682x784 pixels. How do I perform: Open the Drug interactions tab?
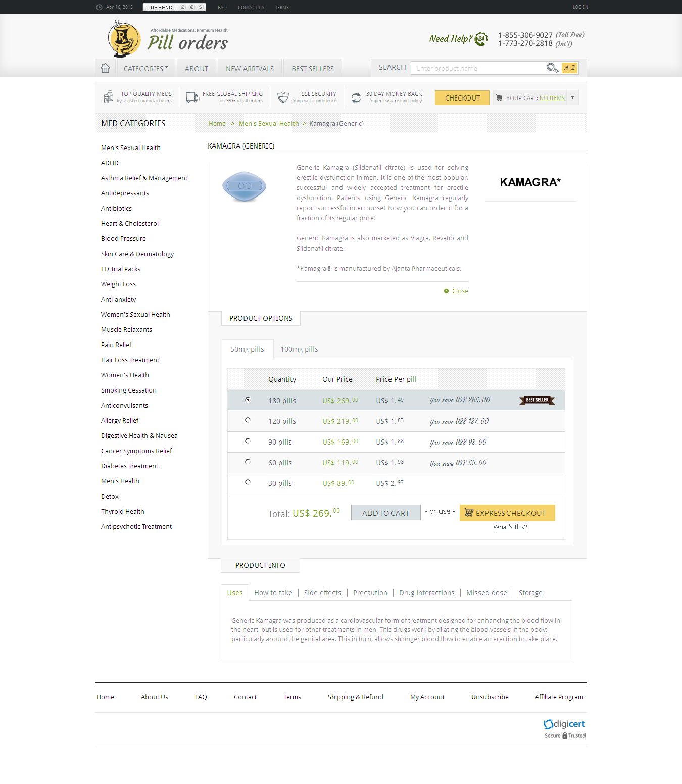(427, 593)
